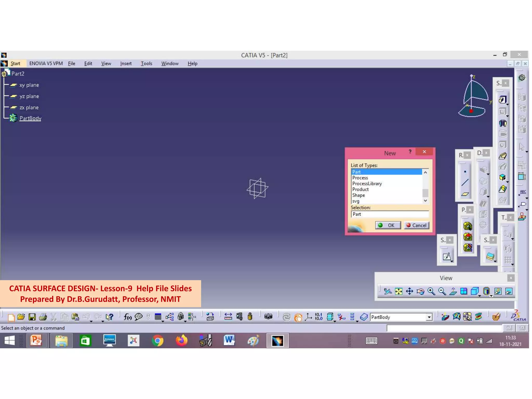This screenshot has height=399, width=532.
Task: Click the Save floppy disk icon
Action: (32, 317)
